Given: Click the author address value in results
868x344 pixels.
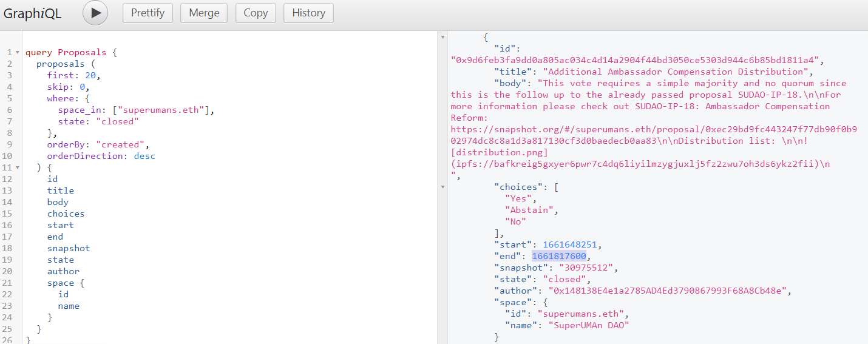Looking at the screenshot, I should point(668,291).
